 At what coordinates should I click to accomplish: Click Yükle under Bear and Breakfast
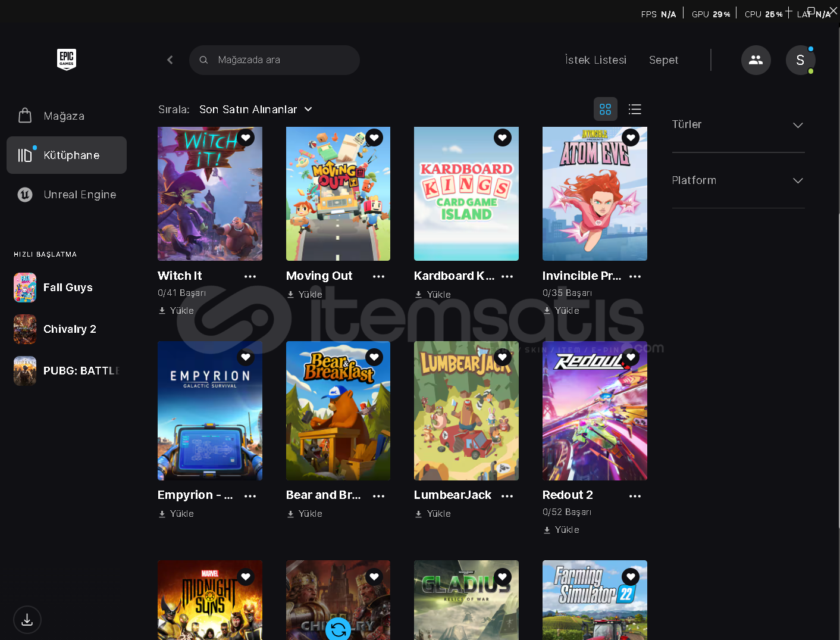click(x=305, y=514)
